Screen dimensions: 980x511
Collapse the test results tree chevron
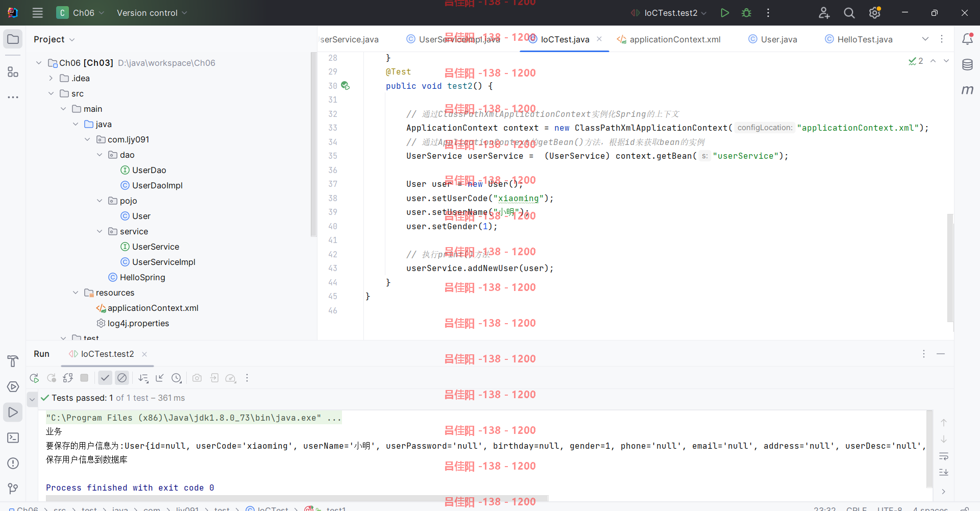coord(32,399)
